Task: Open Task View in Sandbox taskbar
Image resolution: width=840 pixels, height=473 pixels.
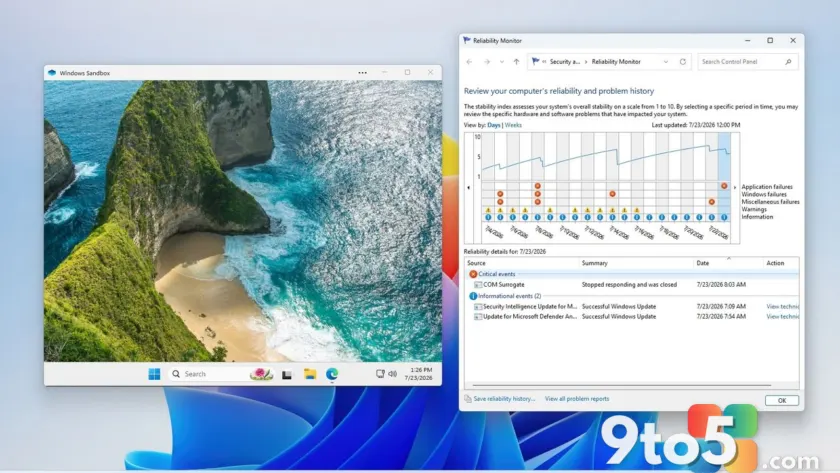Action: [287, 374]
